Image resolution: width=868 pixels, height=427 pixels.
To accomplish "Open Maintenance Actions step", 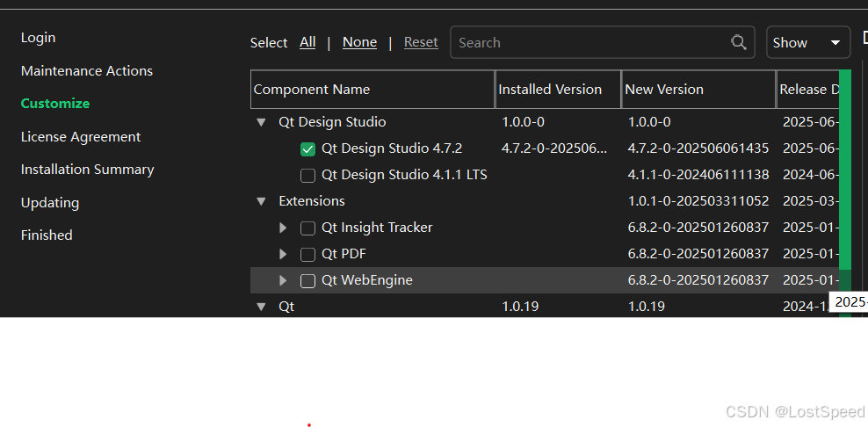I will coord(87,71).
